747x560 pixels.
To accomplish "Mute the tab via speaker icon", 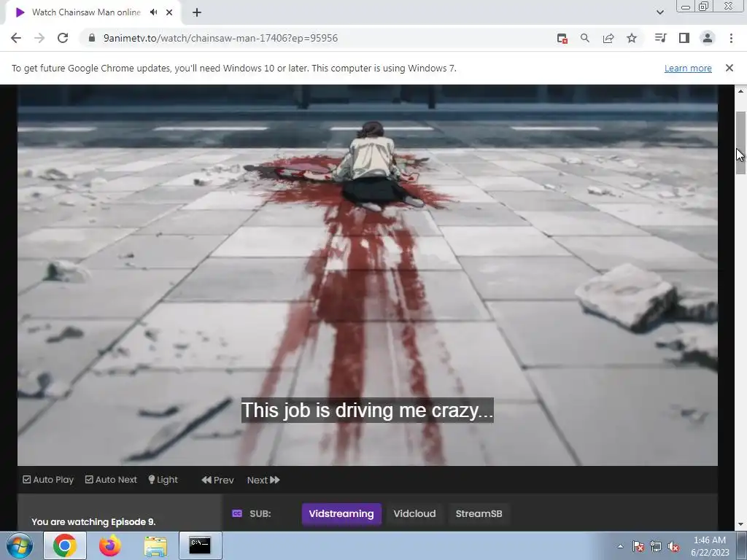I will coord(153,12).
